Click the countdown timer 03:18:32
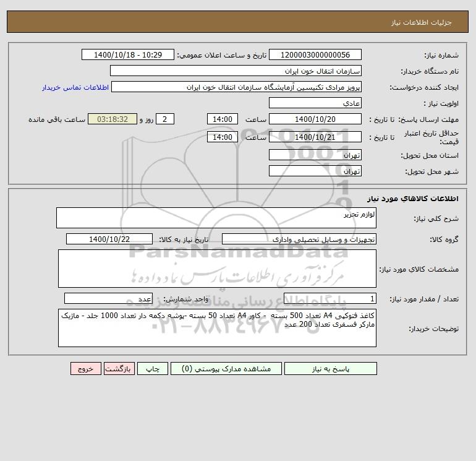476x461 pixels. coord(113,119)
